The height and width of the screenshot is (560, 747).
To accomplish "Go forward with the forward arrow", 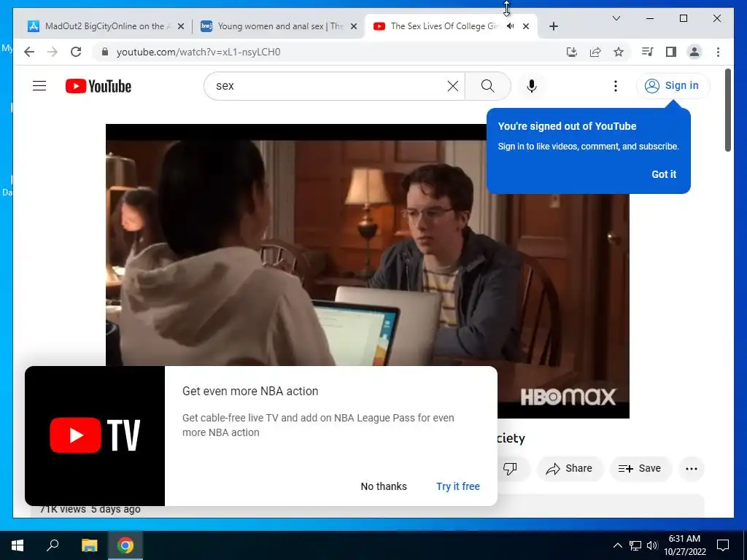I will pos(53,52).
